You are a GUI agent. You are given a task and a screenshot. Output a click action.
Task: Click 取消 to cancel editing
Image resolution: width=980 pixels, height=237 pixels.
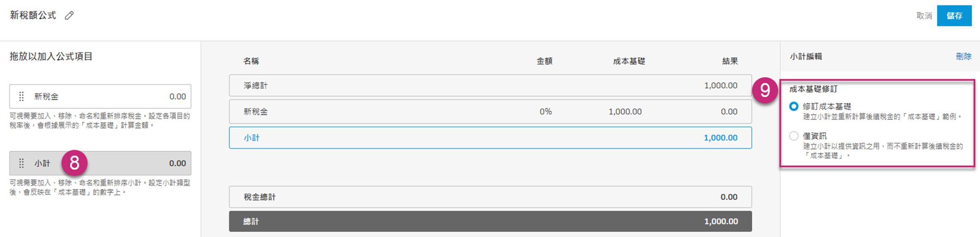(x=924, y=16)
